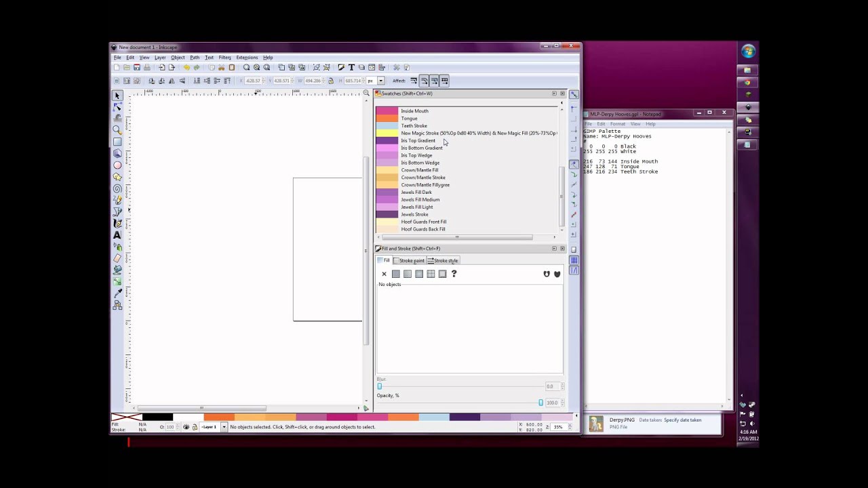868x488 pixels.
Task: Click the Derpy.PNG file thumbnail
Action: tap(596, 424)
